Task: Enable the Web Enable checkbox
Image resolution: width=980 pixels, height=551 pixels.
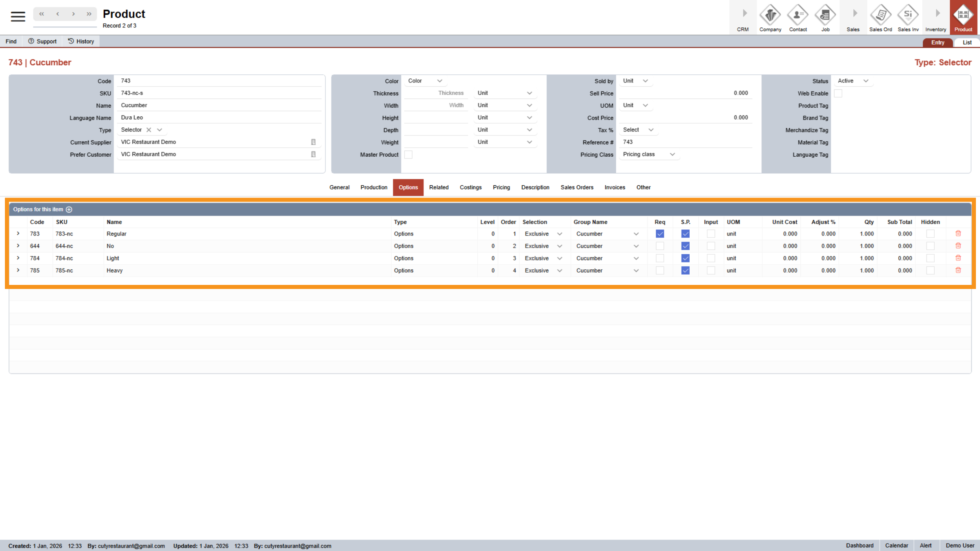Action: coord(838,93)
